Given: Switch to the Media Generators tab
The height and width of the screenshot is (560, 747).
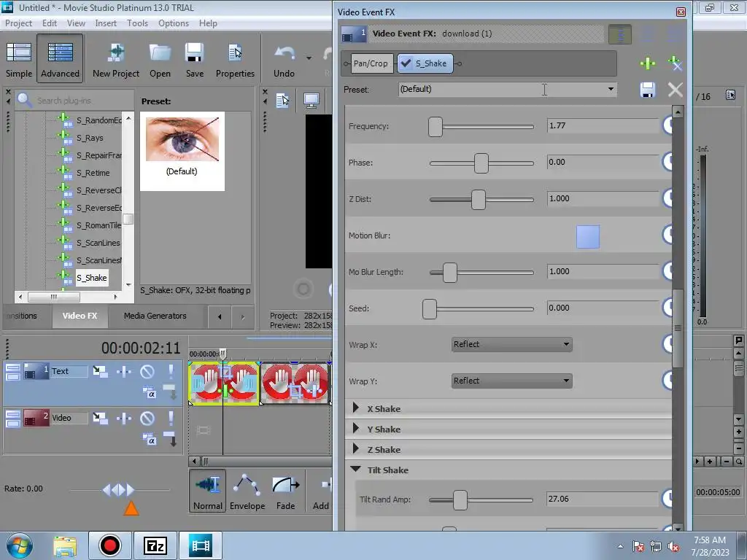Looking at the screenshot, I should coord(155,316).
